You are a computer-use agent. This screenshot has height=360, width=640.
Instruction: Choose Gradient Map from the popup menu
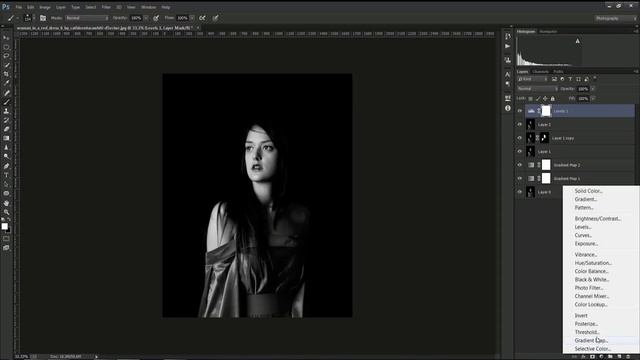pos(591,340)
